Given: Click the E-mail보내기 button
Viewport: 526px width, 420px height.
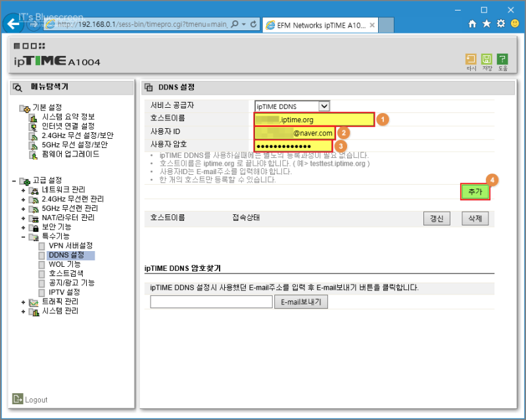Looking at the screenshot, I should pyautogui.click(x=301, y=302).
